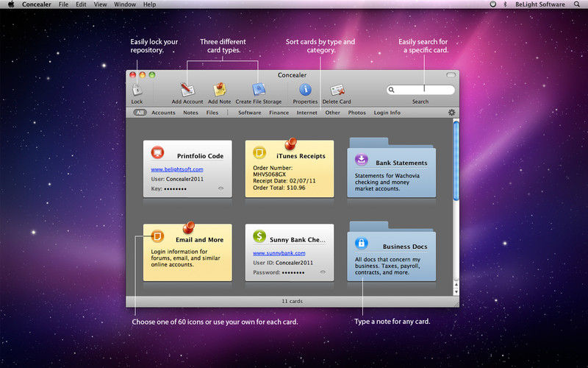Show the Finance category
The height and width of the screenshot is (368, 588).
pos(279,113)
